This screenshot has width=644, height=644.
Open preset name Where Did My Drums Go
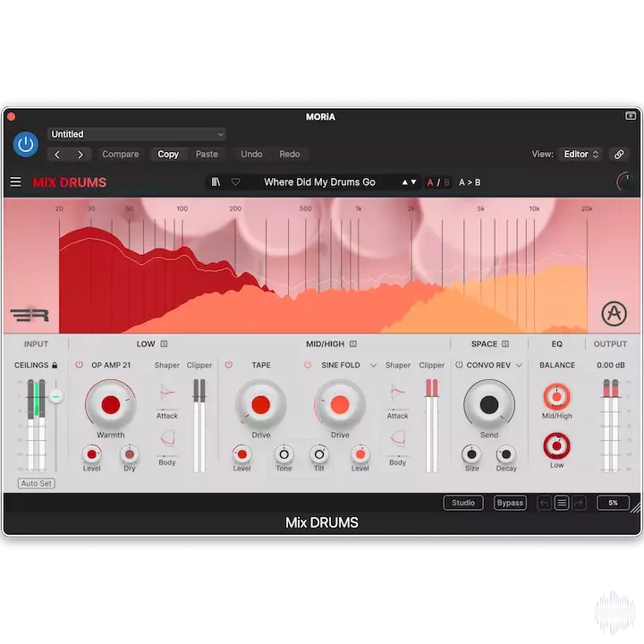(319, 182)
